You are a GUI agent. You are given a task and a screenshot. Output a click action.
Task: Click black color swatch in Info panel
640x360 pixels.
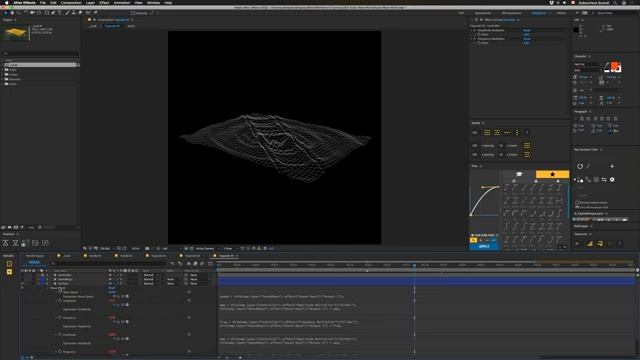pyautogui.click(x=576, y=30)
